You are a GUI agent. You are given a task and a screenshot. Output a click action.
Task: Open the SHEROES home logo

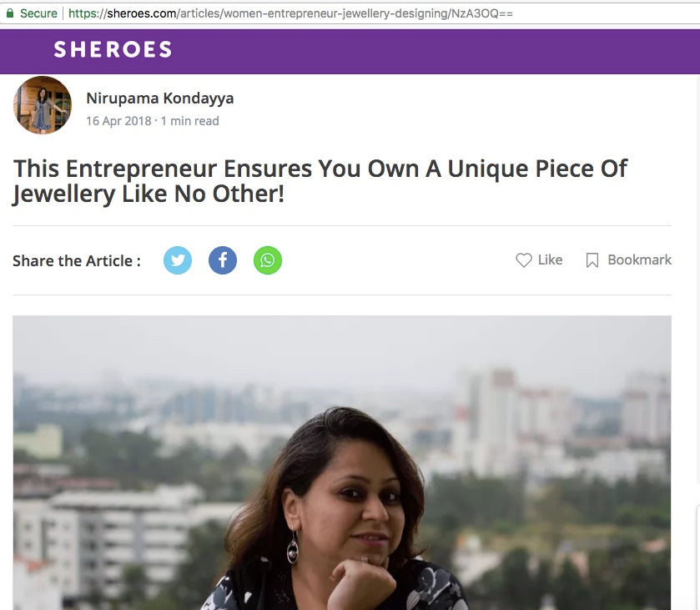click(x=113, y=49)
